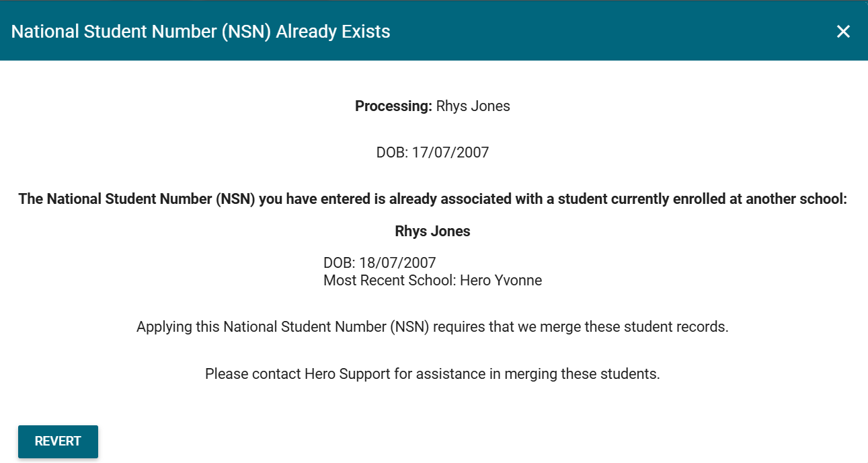The image size is (868, 463).
Task: Select the name Rhys Jones beside Processing
Action: point(473,106)
